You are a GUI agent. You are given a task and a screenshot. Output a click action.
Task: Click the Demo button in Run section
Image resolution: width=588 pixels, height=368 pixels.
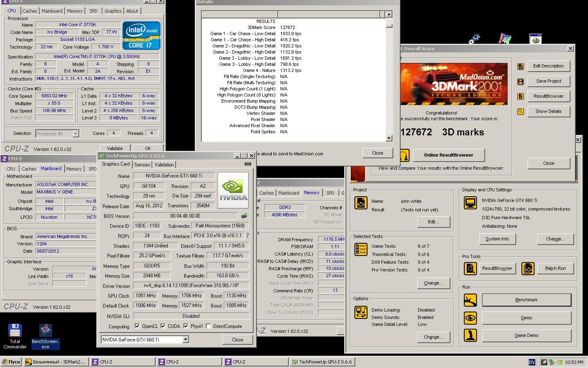pos(526,318)
